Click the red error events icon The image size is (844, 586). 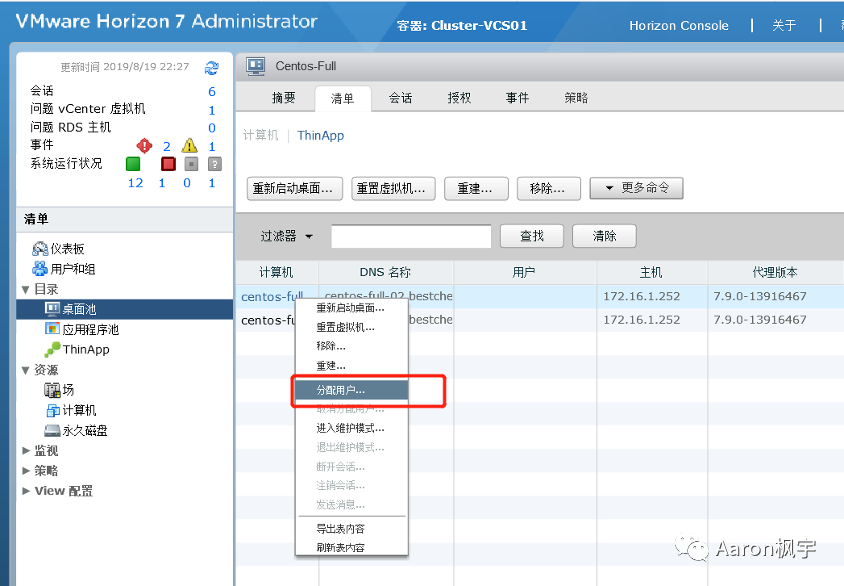(144, 145)
